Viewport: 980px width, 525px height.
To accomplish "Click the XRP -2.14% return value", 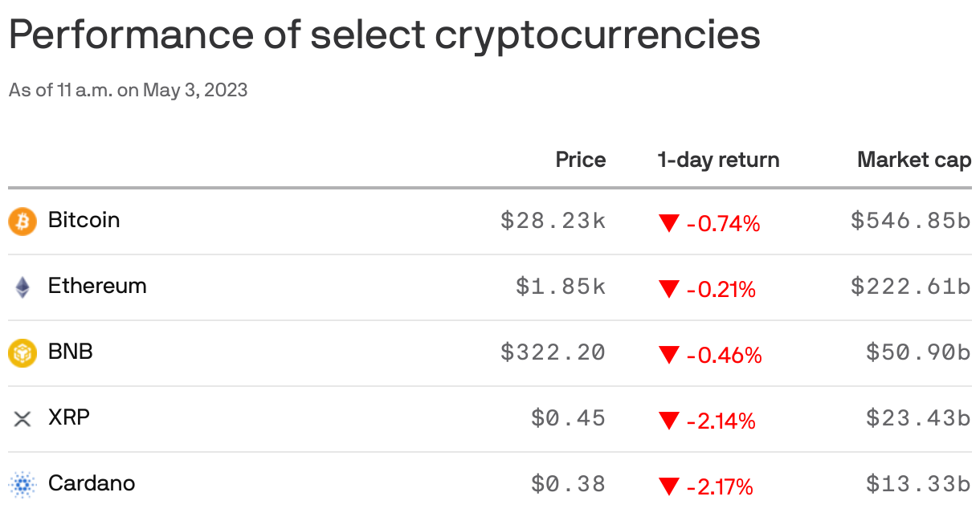I will pyautogui.click(x=721, y=421).
